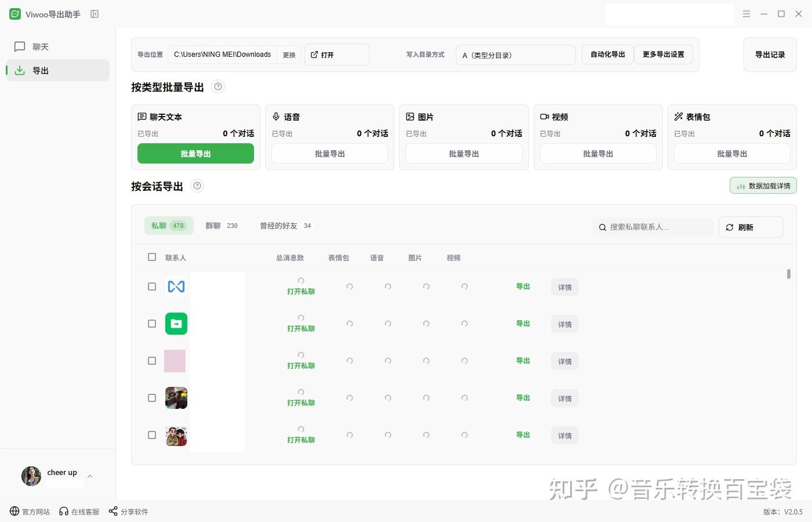Switch to the 群聊 tab

tap(222, 226)
